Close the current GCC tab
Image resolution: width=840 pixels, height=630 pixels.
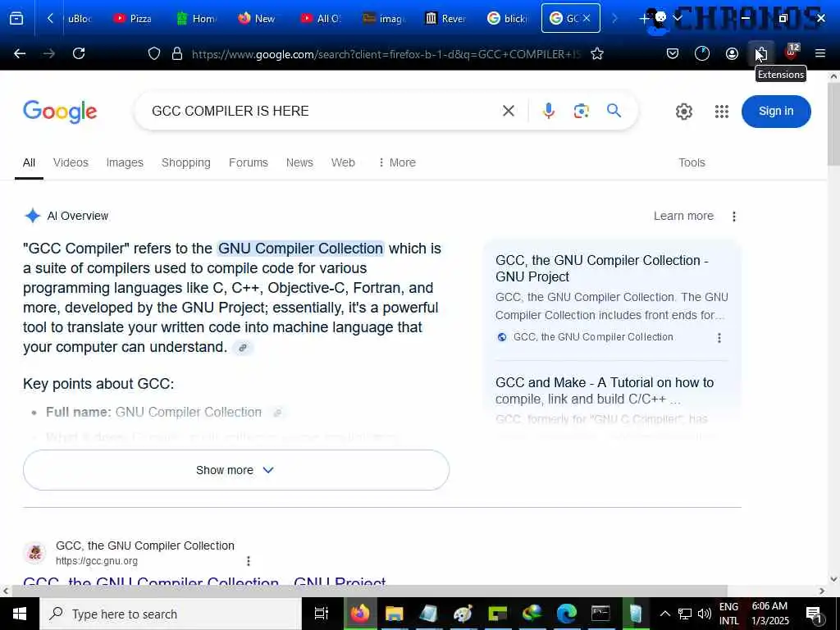click(x=587, y=18)
